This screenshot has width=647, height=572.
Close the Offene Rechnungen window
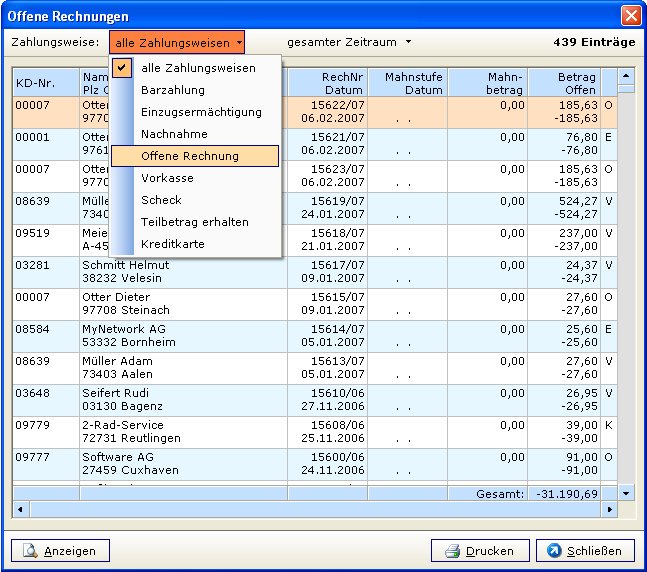point(630,15)
